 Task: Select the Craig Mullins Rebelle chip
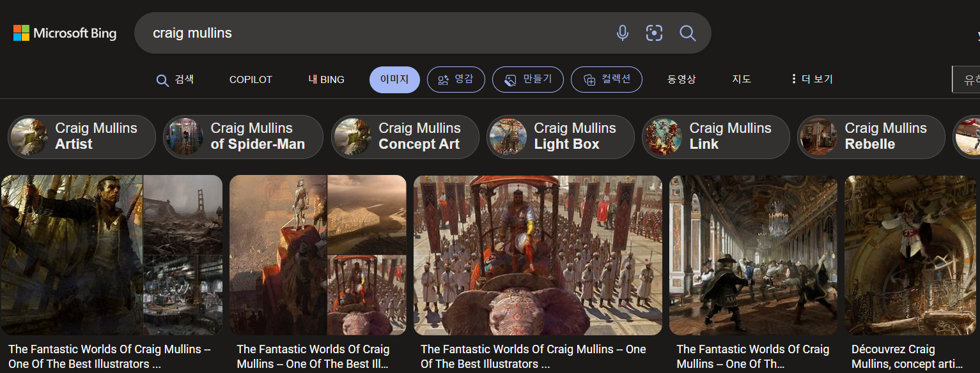(x=871, y=137)
